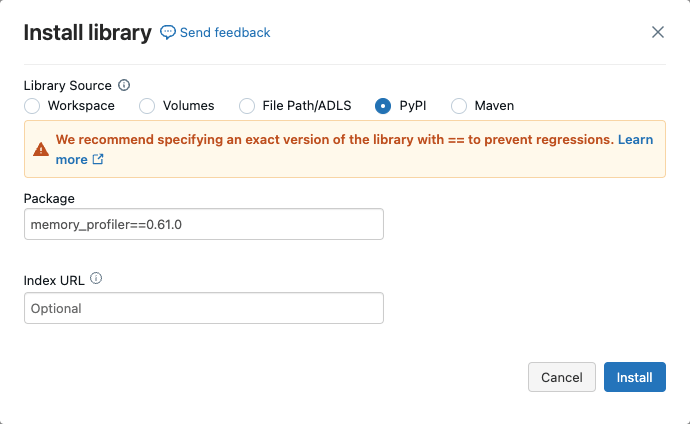Select the Workspace library source
The height and width of the screenshot is (424, 690).
coord(32,106)
